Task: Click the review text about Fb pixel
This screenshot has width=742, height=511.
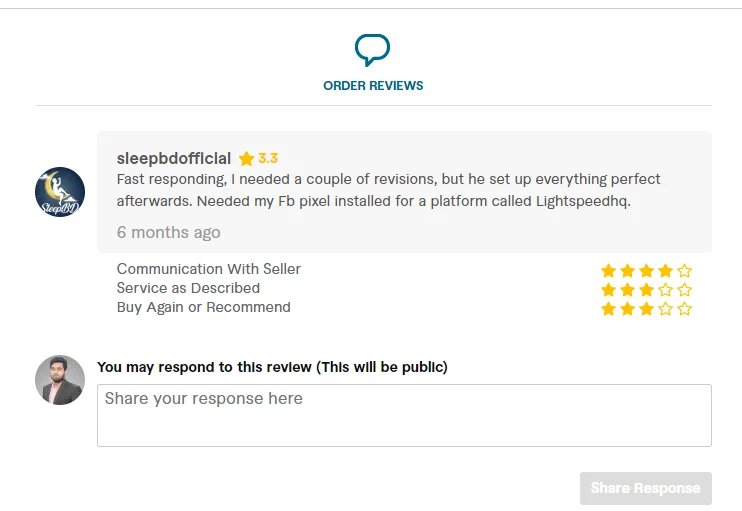Action: click(x=388, y=189)
